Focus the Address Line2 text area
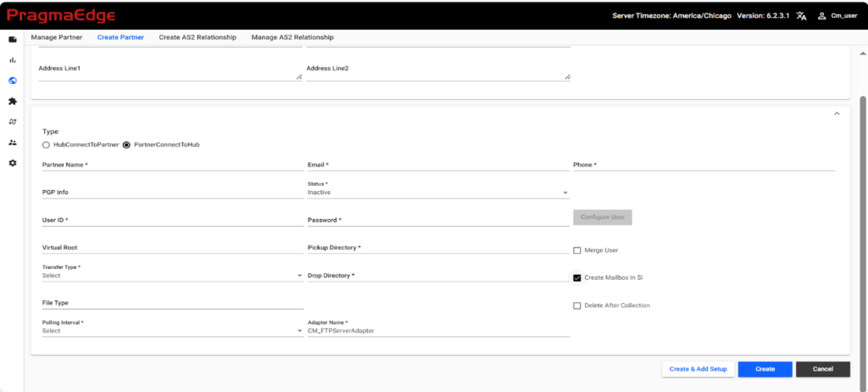This screenshot has width=868, height=392. [x=438, y=70]
